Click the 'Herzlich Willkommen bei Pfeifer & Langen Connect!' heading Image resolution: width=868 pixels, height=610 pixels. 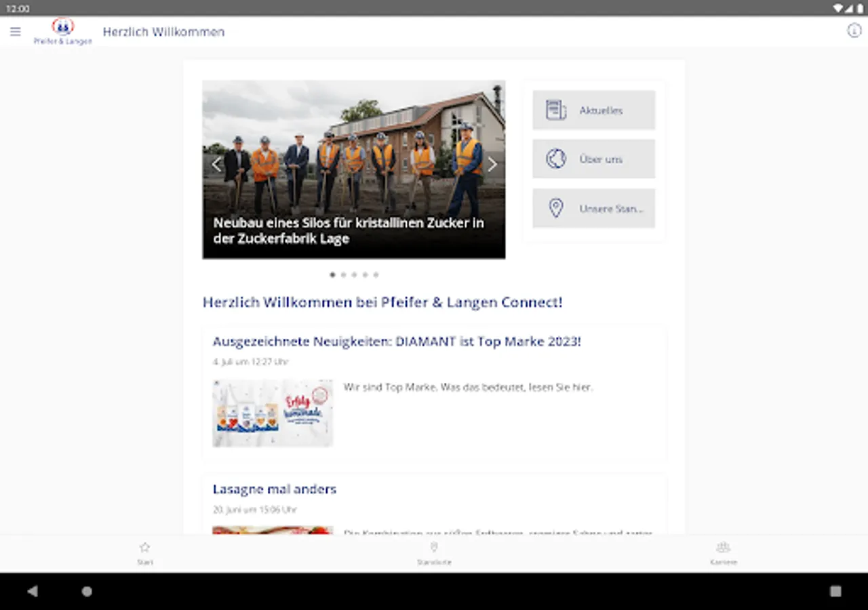[382, 302]
